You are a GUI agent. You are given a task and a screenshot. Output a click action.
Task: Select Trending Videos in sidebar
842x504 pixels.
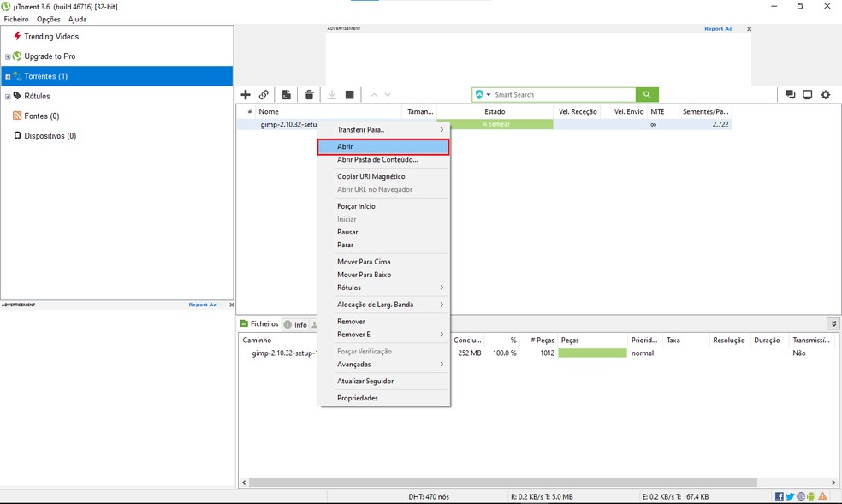51,37
